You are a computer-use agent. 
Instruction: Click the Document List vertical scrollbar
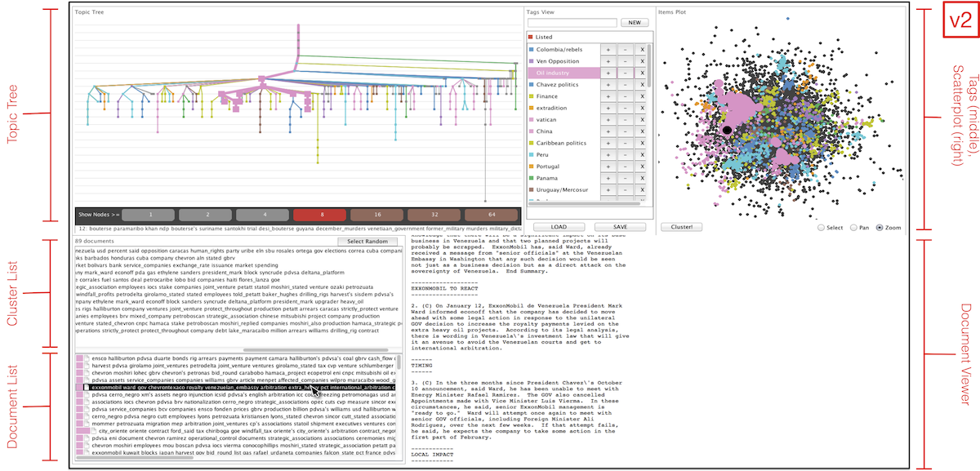click(398, 363)
